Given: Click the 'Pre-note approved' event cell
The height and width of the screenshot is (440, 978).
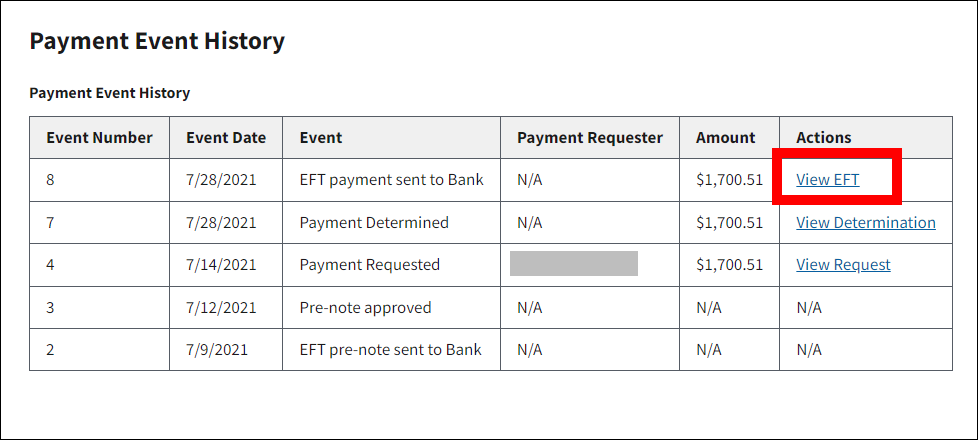Looking at the screenshot, I should point(365,307).
